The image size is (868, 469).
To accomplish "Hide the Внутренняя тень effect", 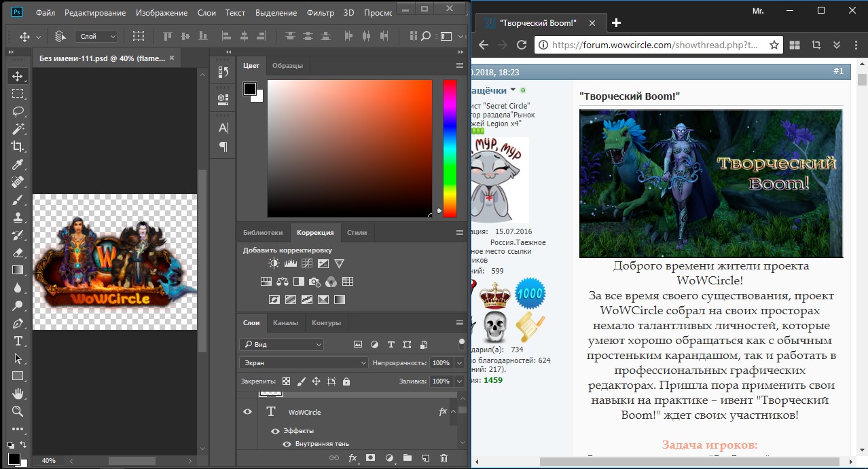I will tap(287, 444).
